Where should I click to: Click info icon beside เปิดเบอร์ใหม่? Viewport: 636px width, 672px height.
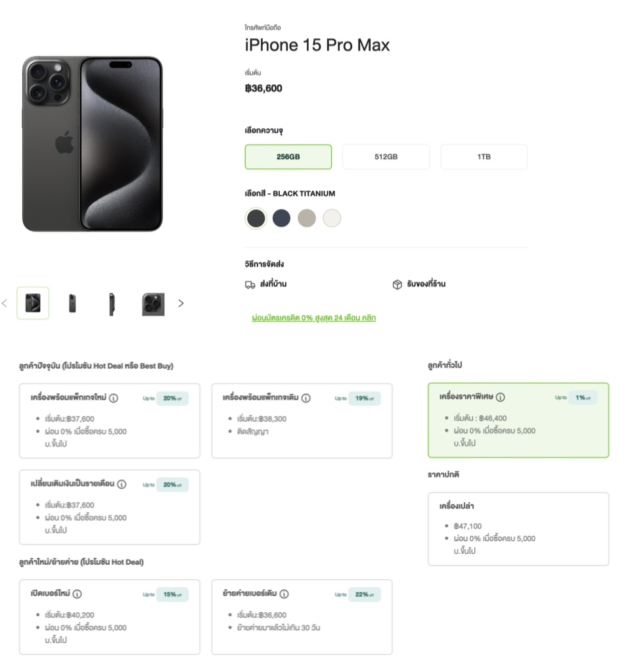(78, 594)
